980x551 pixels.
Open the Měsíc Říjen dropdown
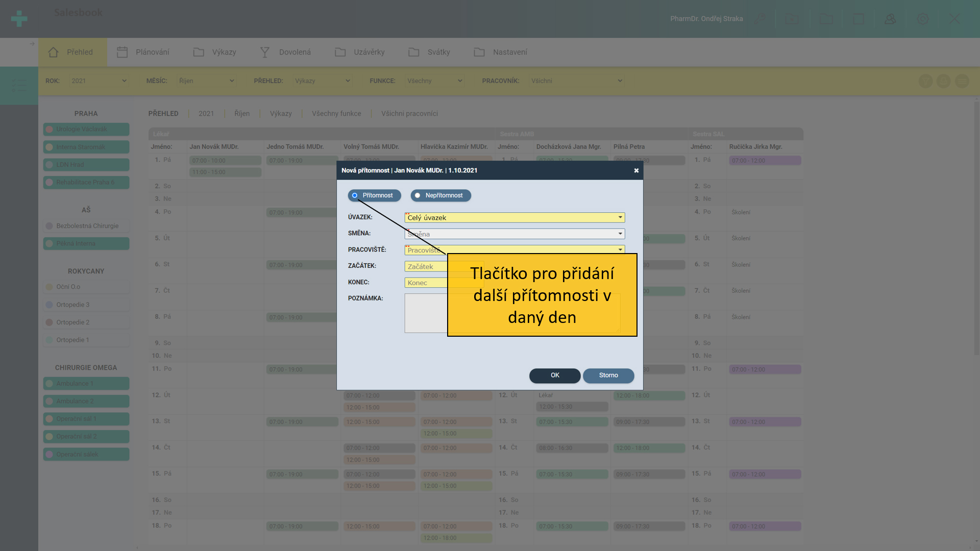click(206, 81)
